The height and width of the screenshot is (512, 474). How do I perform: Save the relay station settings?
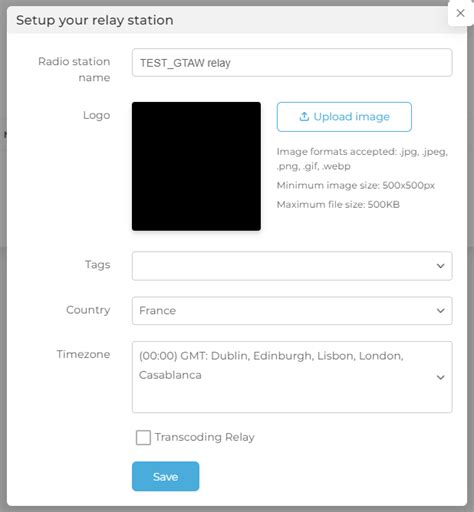pyautogui.click(x=166, y=476)
